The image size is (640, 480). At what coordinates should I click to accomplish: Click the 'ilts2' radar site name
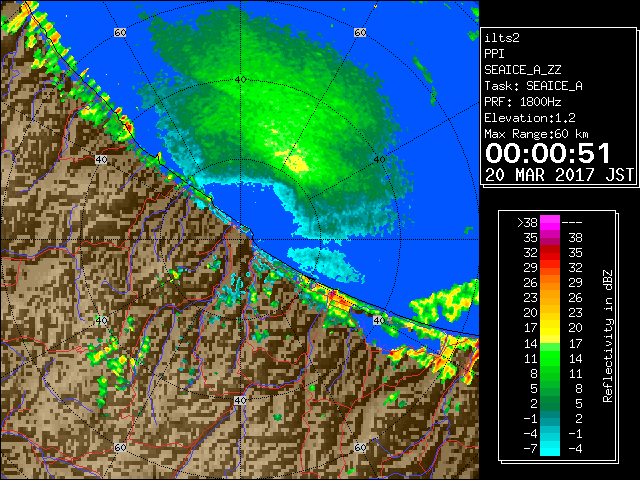(x=502, y=38)
